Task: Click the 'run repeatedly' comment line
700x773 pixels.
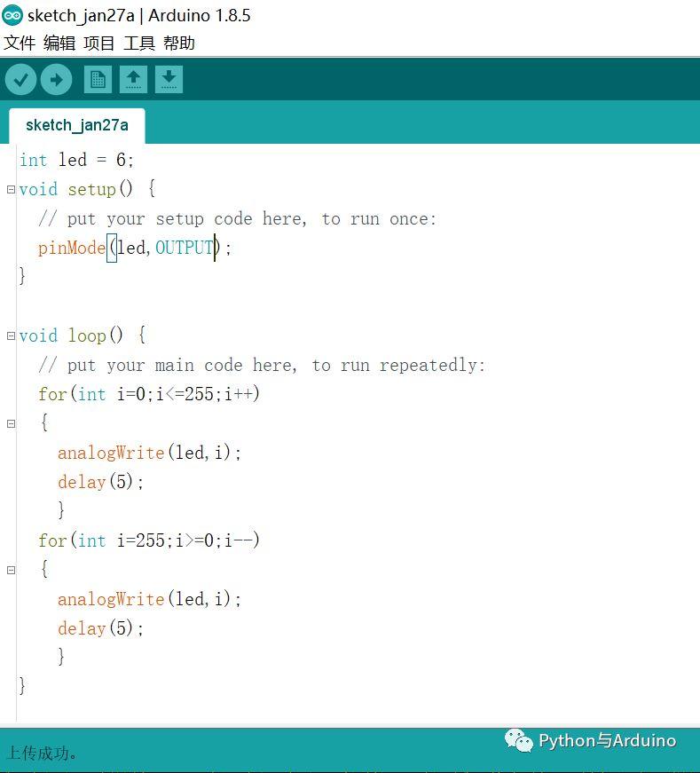Action: [x=262, y=365]
